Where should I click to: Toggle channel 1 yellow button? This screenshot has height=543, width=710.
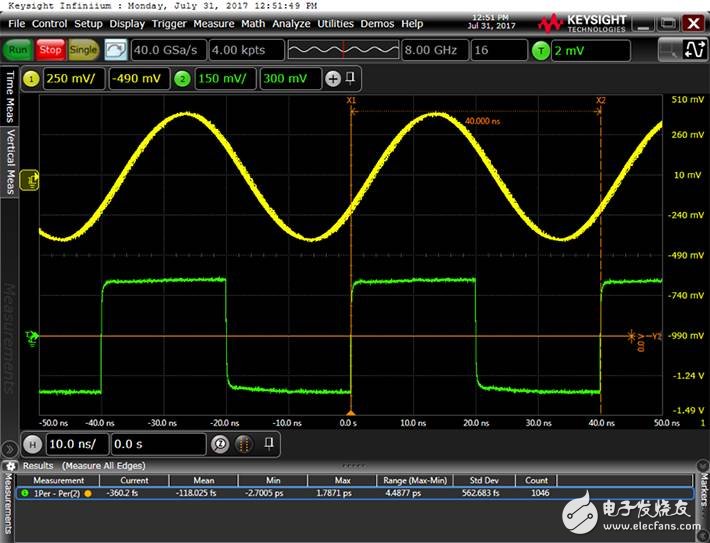click(31, 79)
